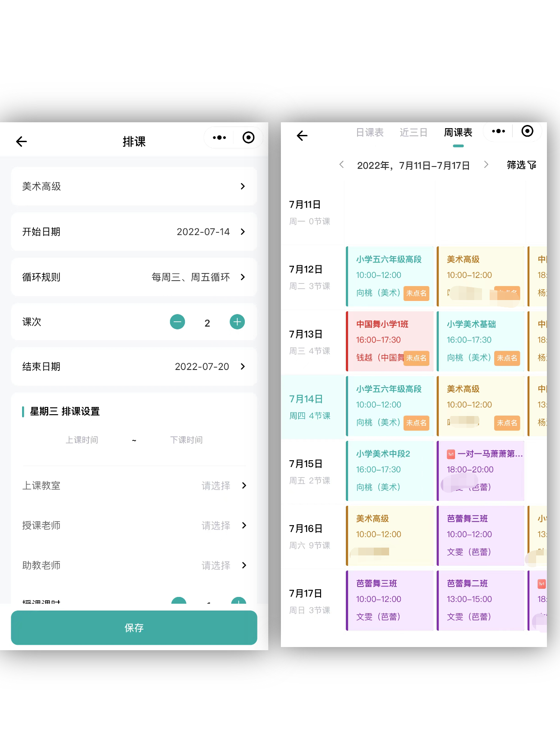Switch to the 日课表 tab

(x=370, y=133)
